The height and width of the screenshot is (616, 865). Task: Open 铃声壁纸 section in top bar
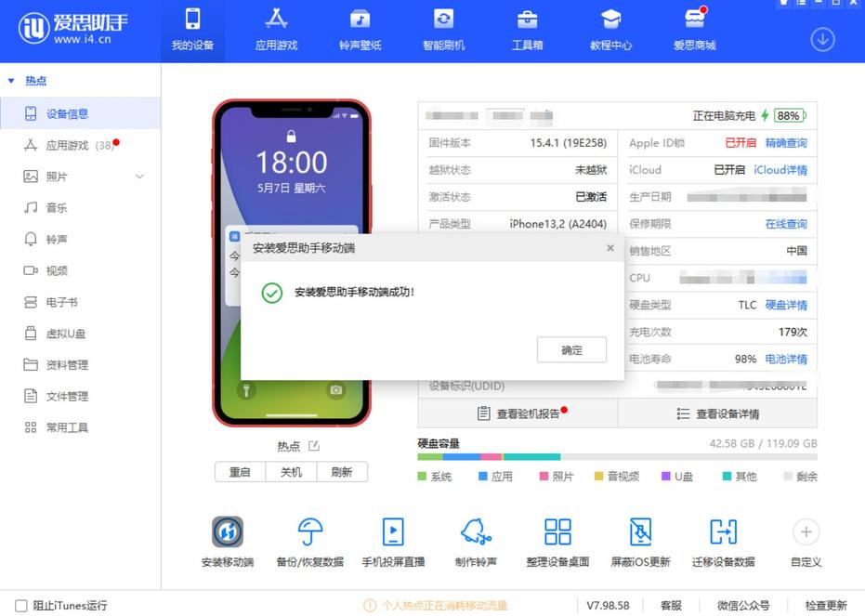pos(360,31)
